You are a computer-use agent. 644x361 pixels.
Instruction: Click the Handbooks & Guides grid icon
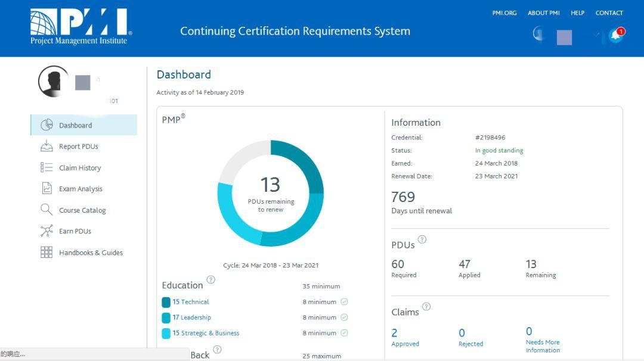47,253
